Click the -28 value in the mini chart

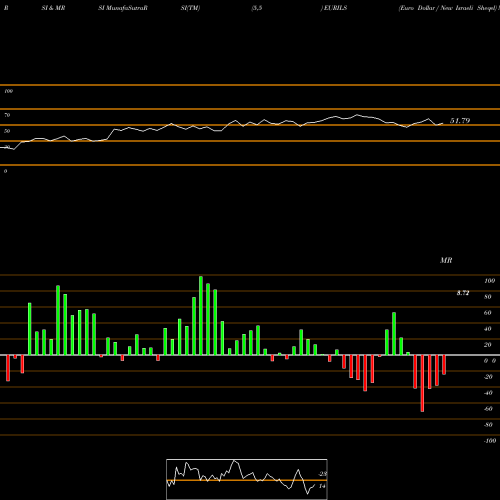(322, 474)
